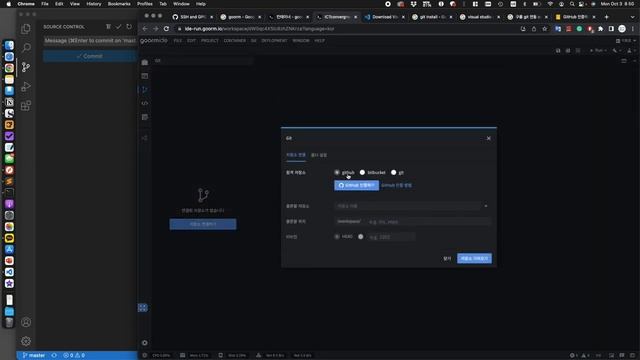Image resolution: width=640 pixels, height=360 pixels.
Task: Click the blue GitHub connect button
Action: tap(356, 185)
